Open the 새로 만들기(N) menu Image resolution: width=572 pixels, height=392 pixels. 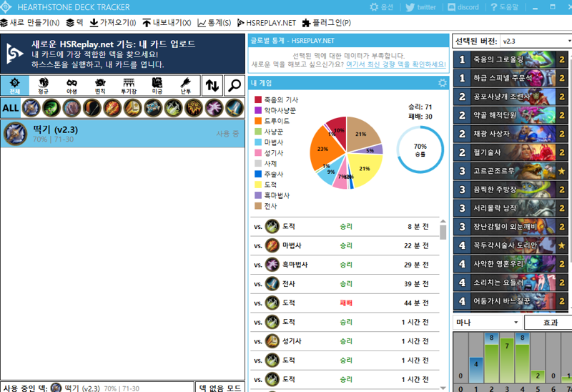coord(30,23)
